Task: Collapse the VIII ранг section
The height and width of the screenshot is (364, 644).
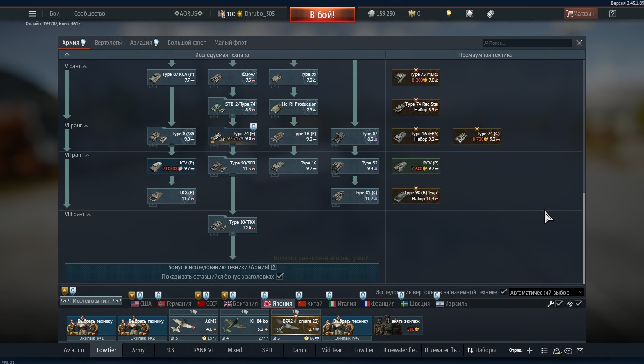Action: point(78,214)
